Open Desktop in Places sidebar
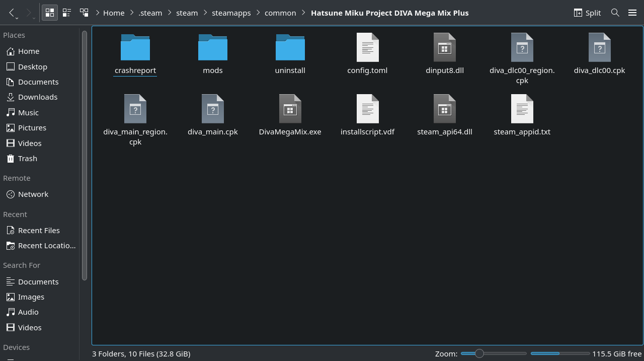Screen dimensions: 644x361 point(40,66)
